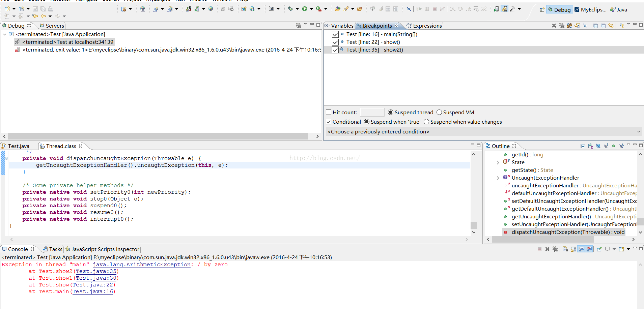This screenshot has width=644, height=309.
Task: Open Outline view menu triangle
Action: [x=628, y=145]
